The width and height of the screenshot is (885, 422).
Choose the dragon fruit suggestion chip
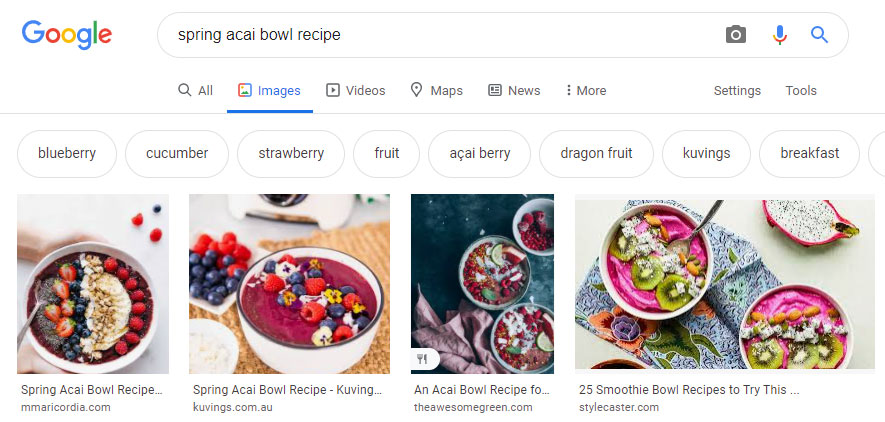tap(596, 153)
